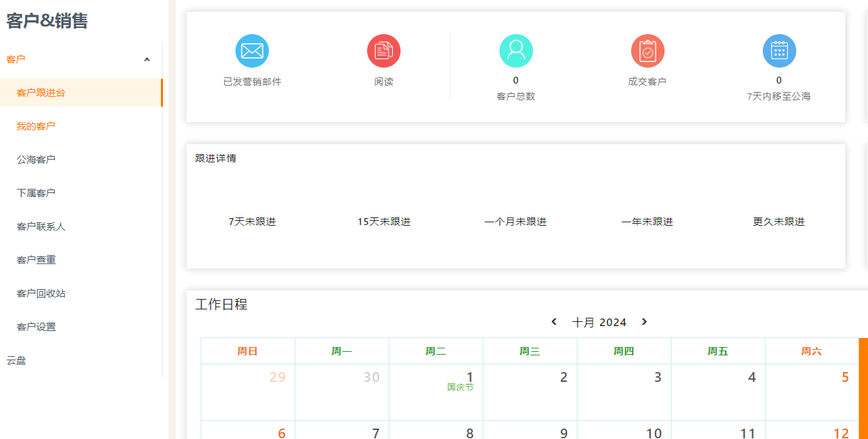868x439 pixels.
Task: Click the blue envelope marketing email icon
Action: 252,51
